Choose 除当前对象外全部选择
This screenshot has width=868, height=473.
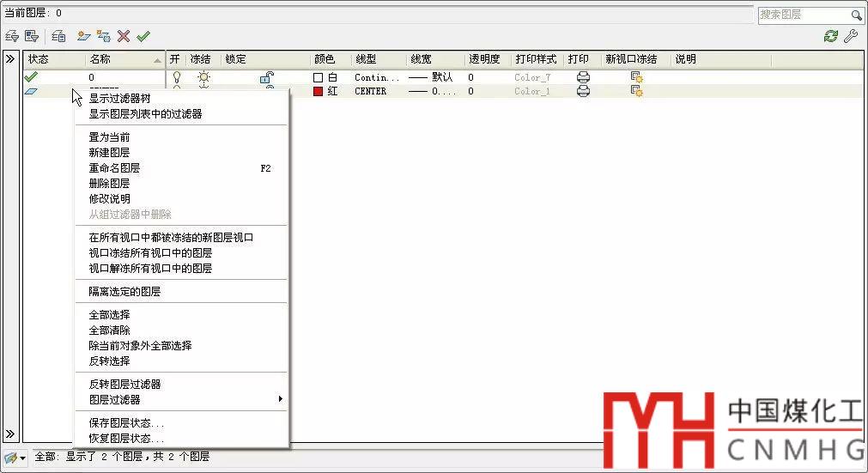point(140,346)
